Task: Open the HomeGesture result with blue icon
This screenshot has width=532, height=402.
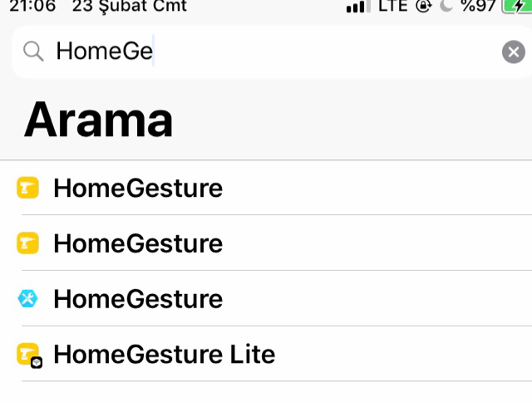Action: (x=138, y=299)
